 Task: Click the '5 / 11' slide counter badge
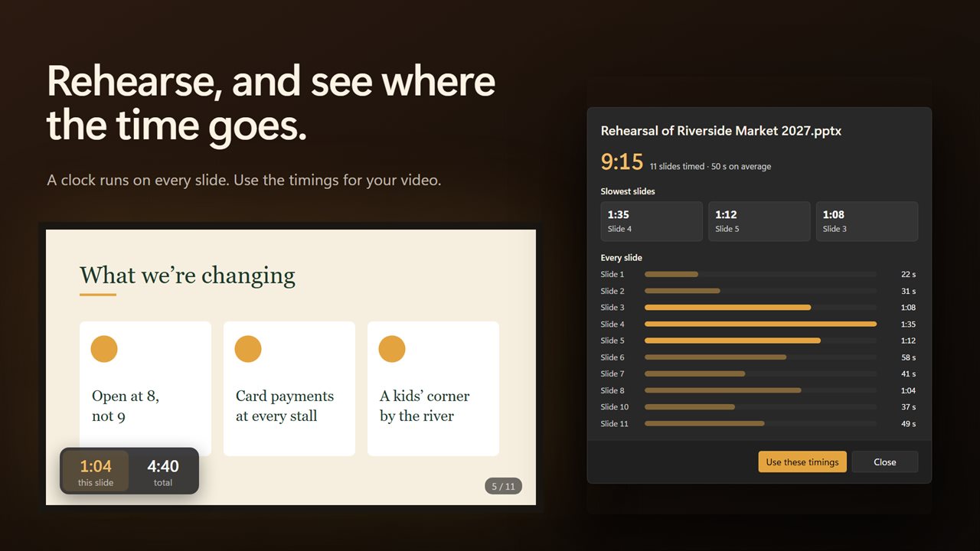pyautogui.click(x=503, y=486)
